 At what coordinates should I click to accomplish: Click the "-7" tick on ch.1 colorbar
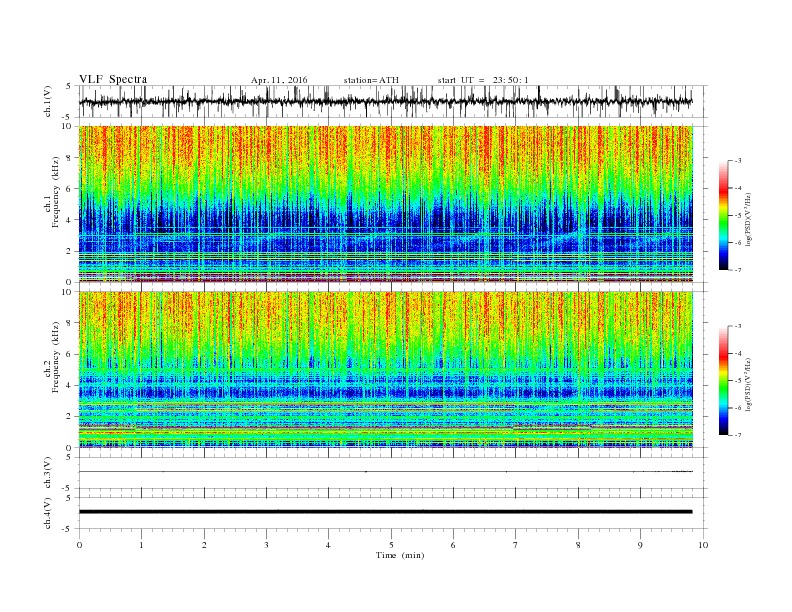pos(738,270)
